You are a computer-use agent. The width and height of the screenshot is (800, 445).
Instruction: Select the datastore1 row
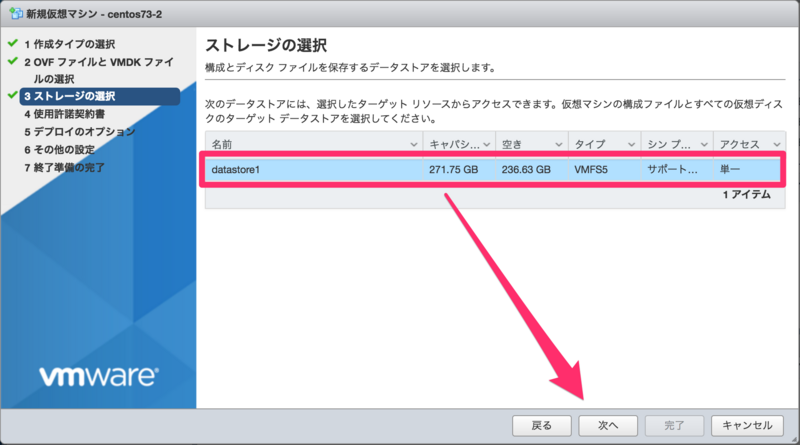[492, 169]
